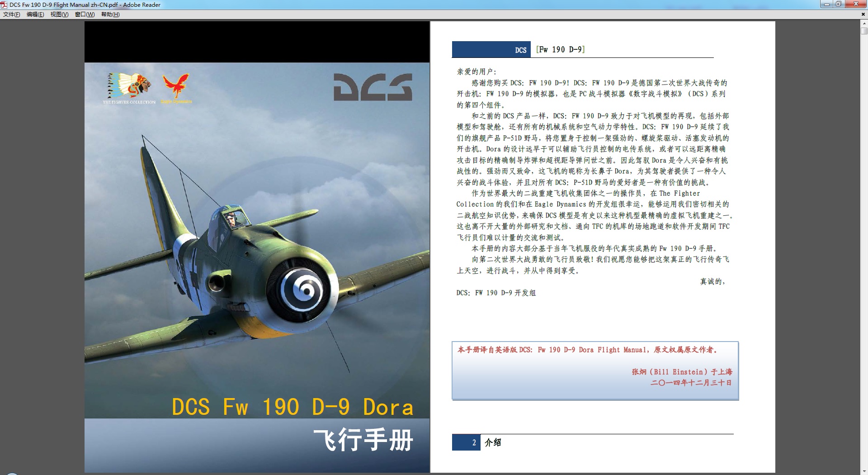
Task: Click the scrollbar up arrow
Action: [864, 24]
